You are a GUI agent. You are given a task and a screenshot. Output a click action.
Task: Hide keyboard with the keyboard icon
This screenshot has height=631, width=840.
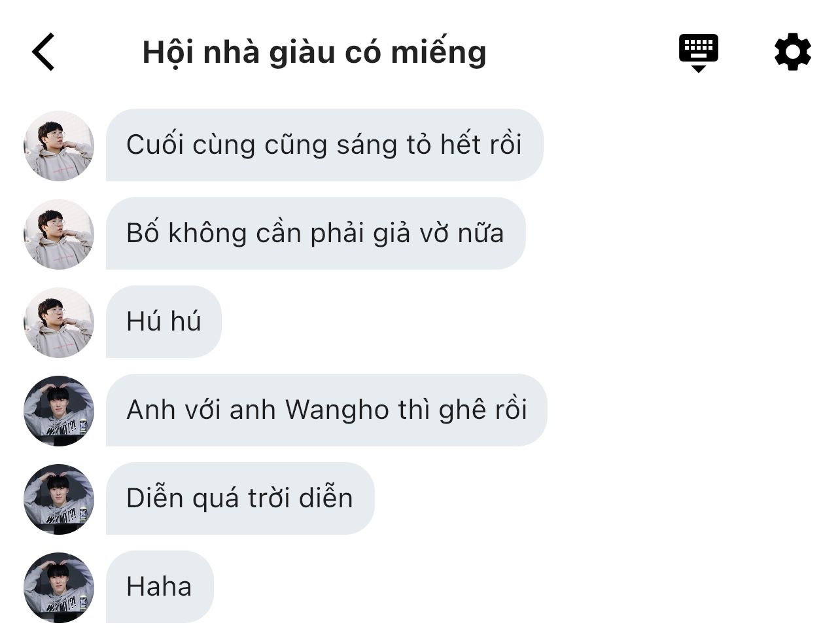coord(698,53)
